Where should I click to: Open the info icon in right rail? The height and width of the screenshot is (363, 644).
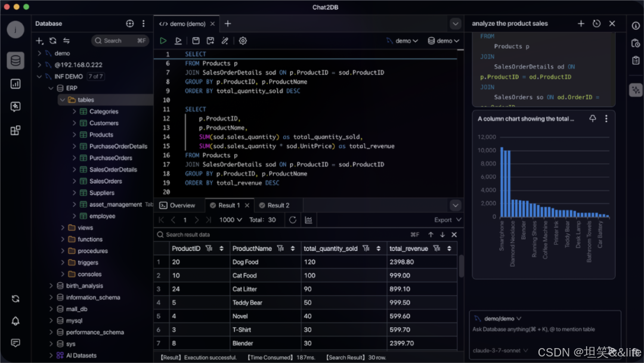point(636,26)
